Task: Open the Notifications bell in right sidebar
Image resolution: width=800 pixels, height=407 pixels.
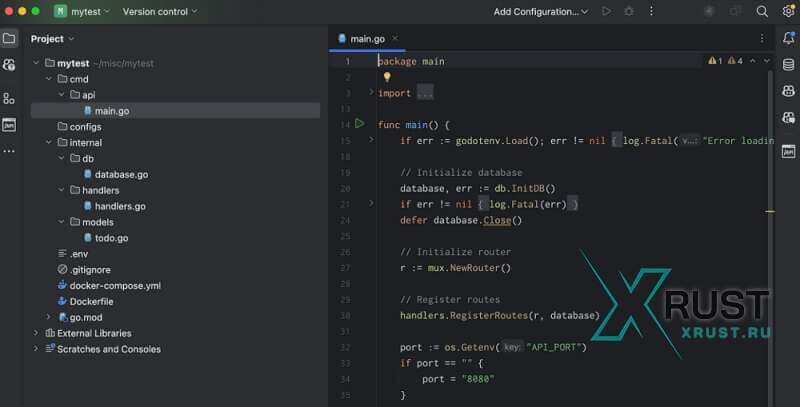Action: [x=788, y=38]
